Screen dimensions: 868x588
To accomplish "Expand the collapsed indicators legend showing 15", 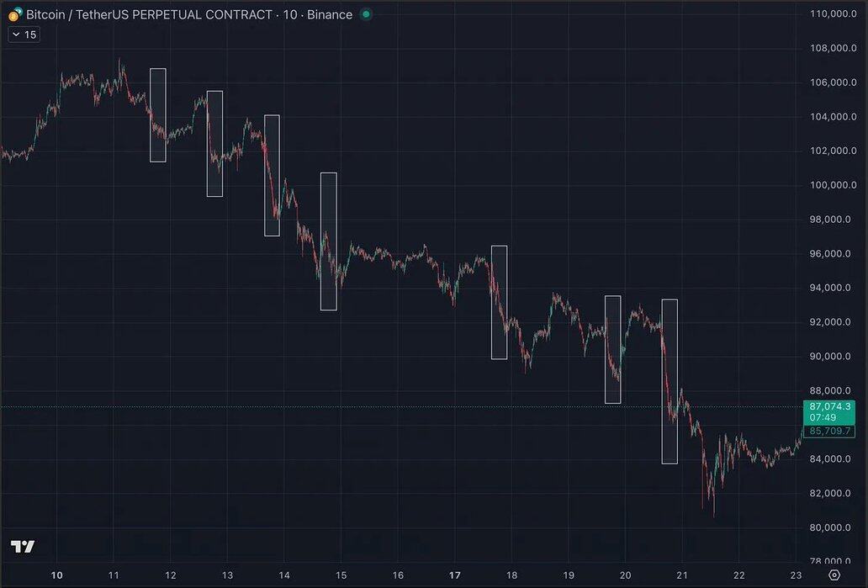I will click(24, 34).
